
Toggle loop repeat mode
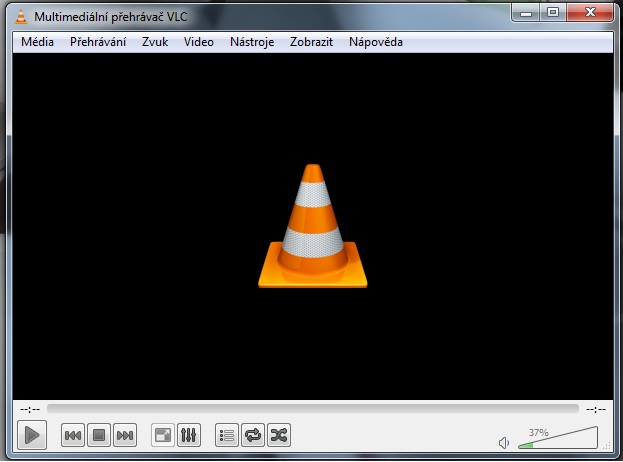click(x=253, y=435)
